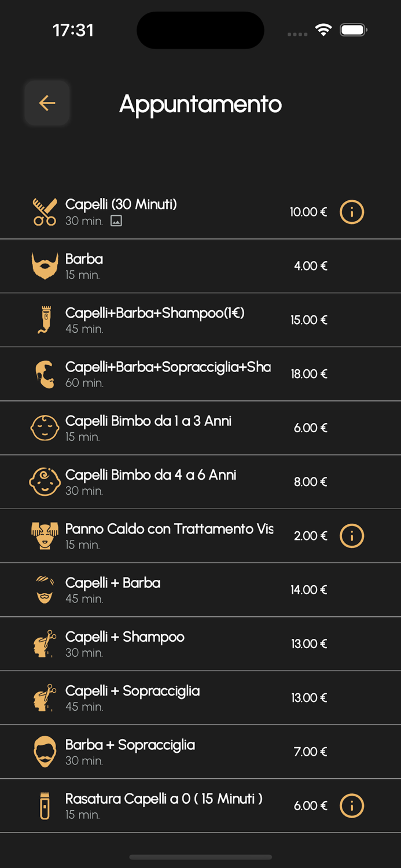Open info for Rasatura Capelli a 0

[351, 806]
